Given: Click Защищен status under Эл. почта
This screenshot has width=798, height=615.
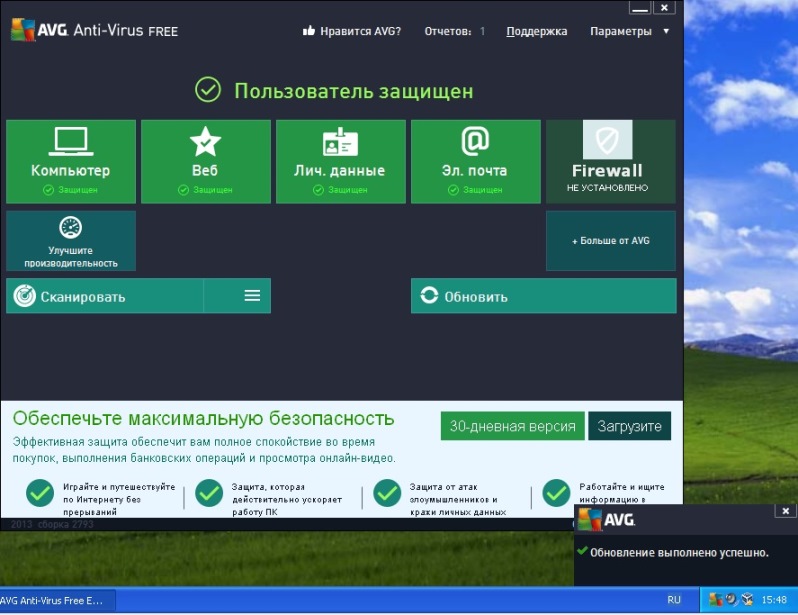Looking at the screenshot, I should 475,190.
